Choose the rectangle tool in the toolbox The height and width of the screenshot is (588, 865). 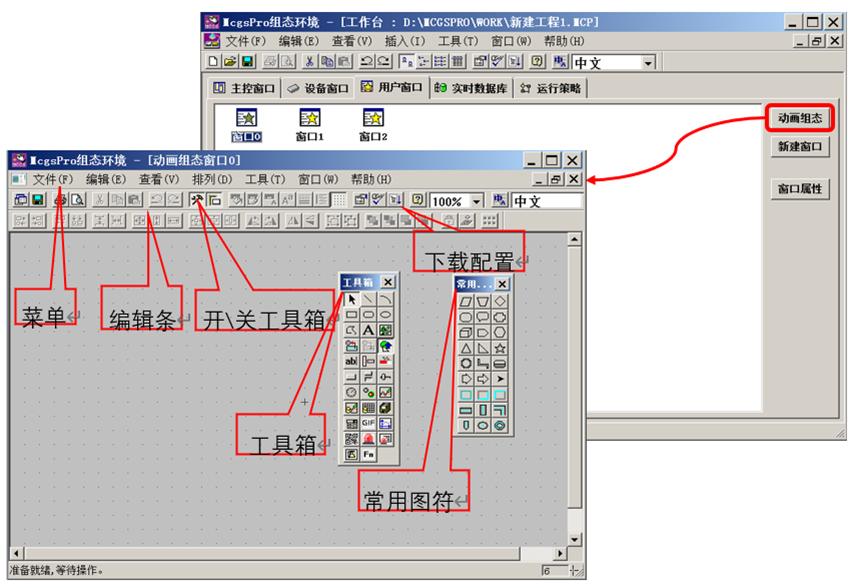coord(351,315)
